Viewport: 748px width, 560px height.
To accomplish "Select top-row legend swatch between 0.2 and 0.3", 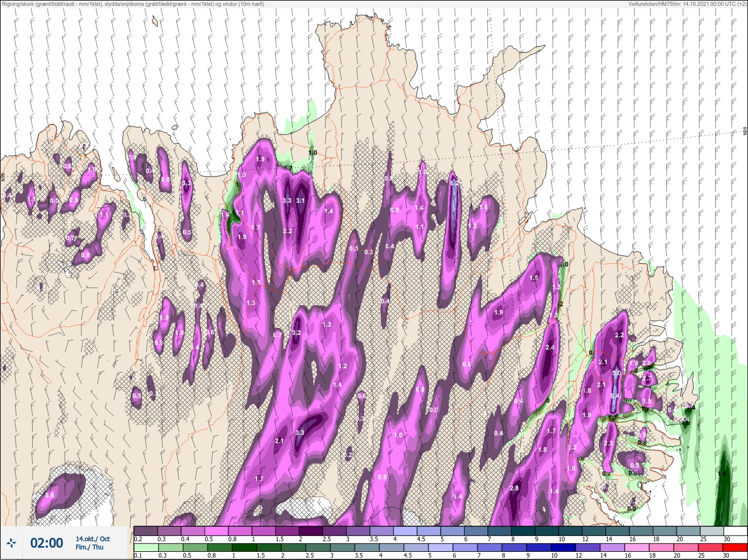I will pyautogui.click(x=146, y=531).
